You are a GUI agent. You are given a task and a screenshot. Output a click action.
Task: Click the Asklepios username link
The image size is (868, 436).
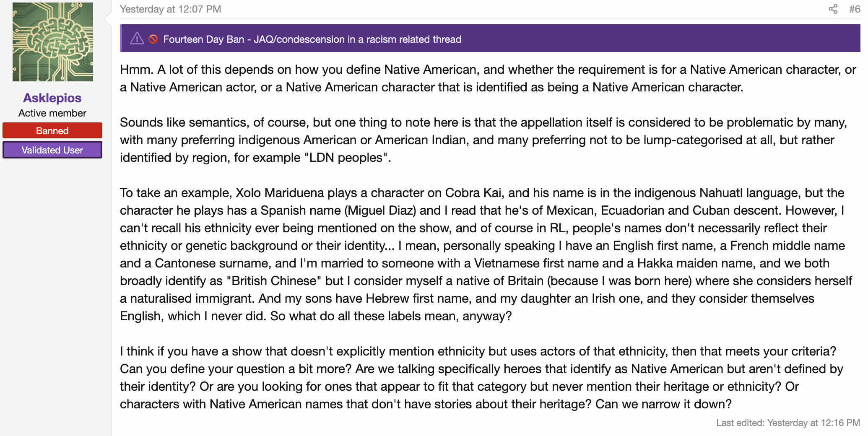(x=52, y=98)
